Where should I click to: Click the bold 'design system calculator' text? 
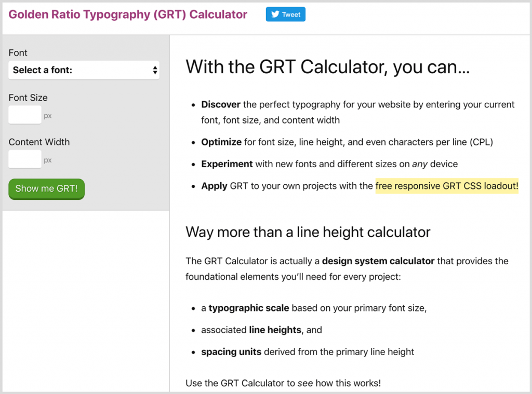pyautogui.click(x=378, y=261)
